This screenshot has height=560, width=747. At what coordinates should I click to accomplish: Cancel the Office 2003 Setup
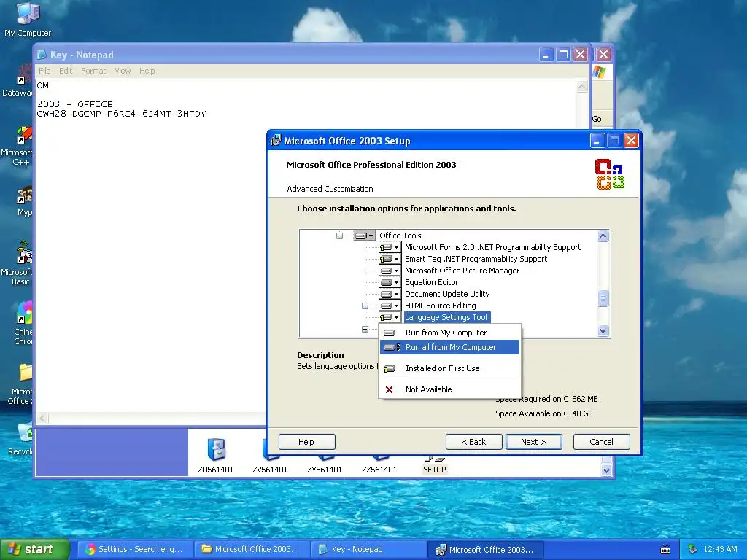[601, 442]
